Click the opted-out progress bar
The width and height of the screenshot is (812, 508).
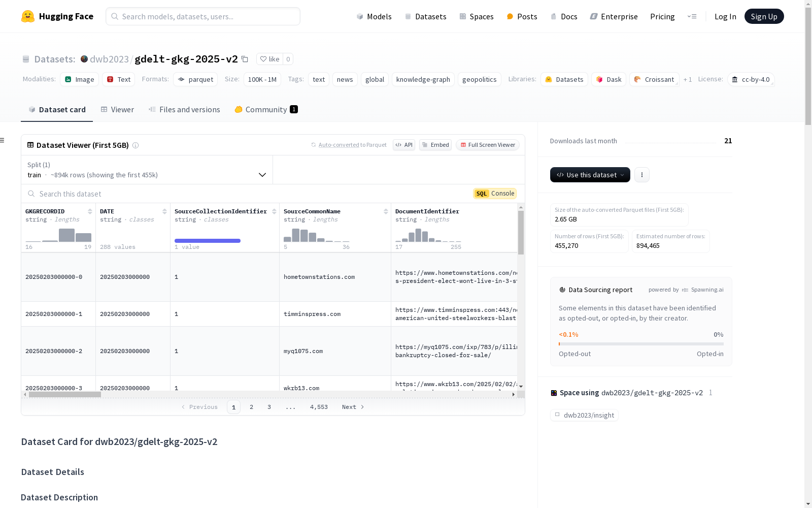pyautogui.click(x=641, y=344)
